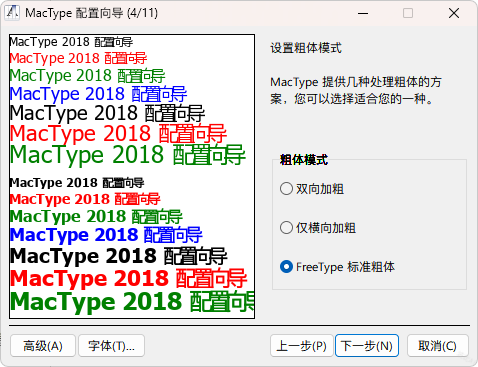Viewport: 478px width, 367px height.
Task: Click the 粗体模式 group label
Action: 304,160
